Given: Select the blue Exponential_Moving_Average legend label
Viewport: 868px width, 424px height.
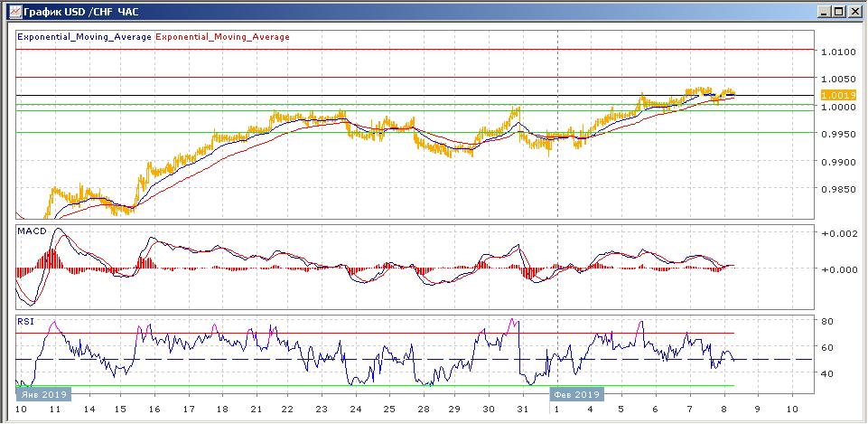Looking at the screenshot, I should click(x=84, y=37).
